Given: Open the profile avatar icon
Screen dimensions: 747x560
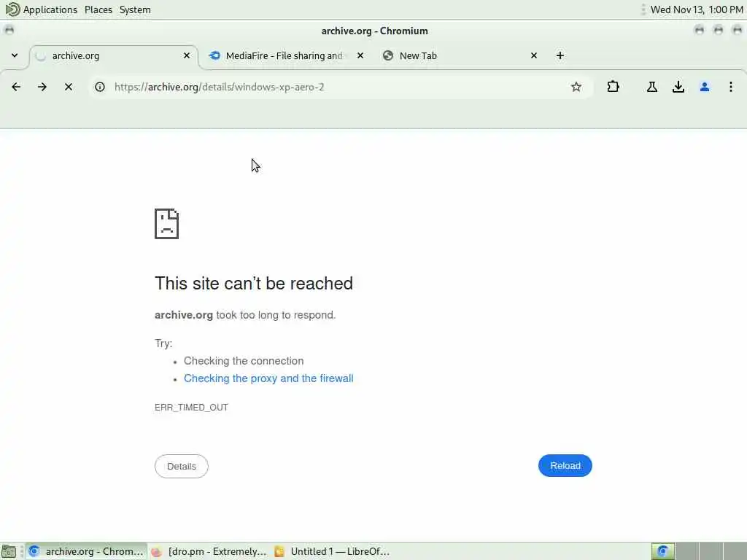Looking at the screenshot, I should 705,87.
